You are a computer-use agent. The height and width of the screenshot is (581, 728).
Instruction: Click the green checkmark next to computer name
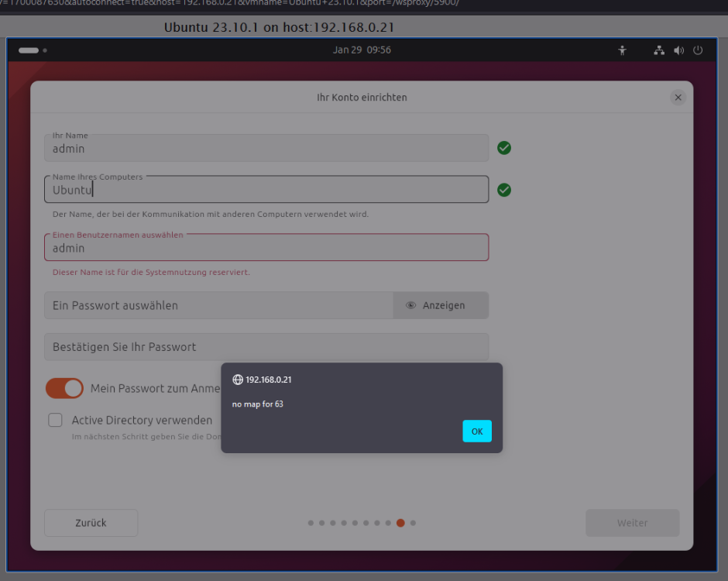[x=504, y=190]
